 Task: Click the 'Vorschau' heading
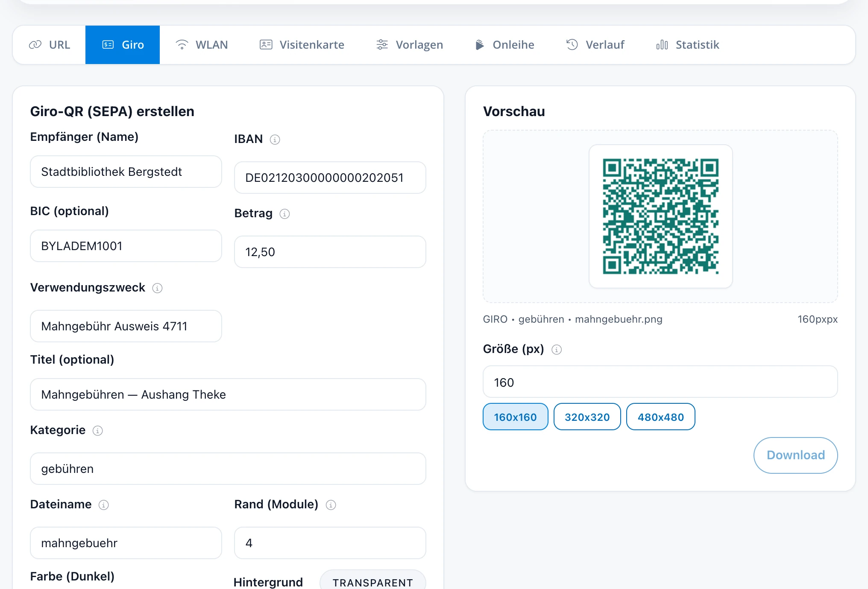514,111
